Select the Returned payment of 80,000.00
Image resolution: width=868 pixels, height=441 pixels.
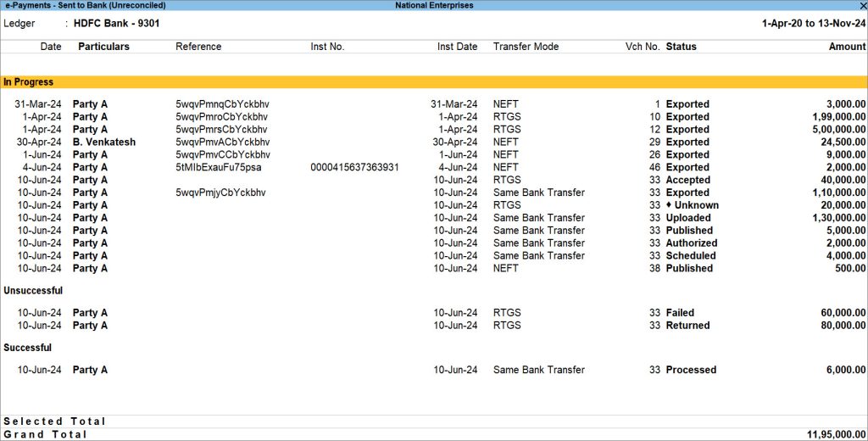tap(687, 326)
